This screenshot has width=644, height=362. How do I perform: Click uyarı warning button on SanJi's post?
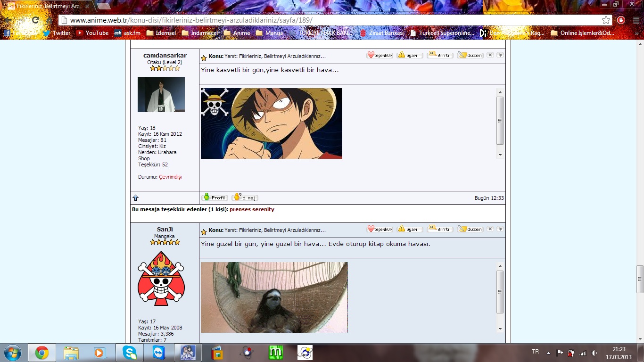(410, 229)
